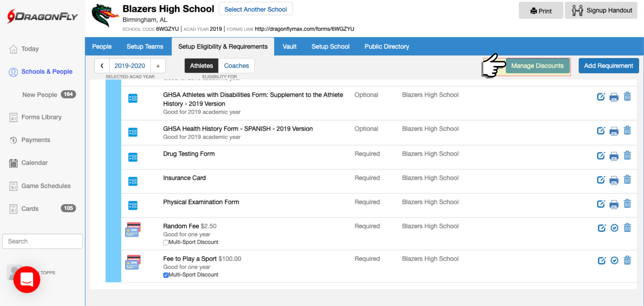
Task: Open the 2019-2020 academic year selector
Action: [130, 66]
